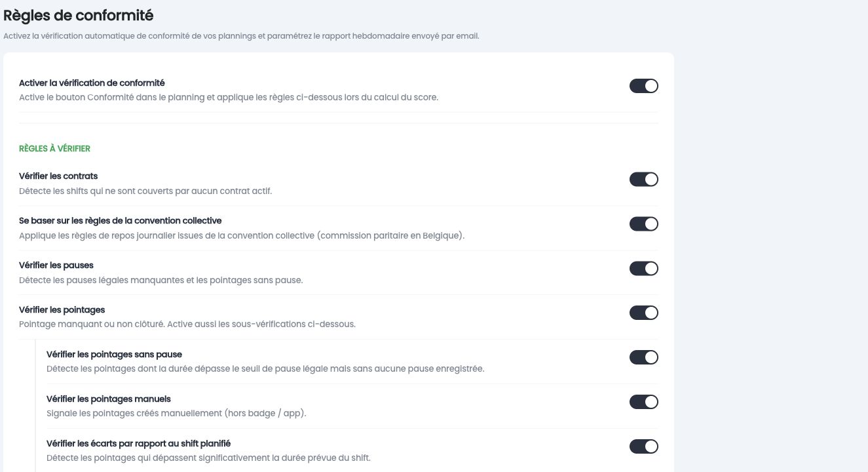Toggle the Vérifier les pauses switch
This screenshot has height=472, width=868.
pos(643,268)
